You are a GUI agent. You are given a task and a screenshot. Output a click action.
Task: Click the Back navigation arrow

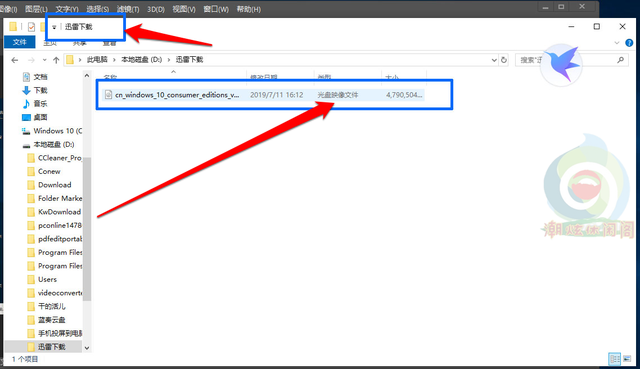tap(15, 60)
